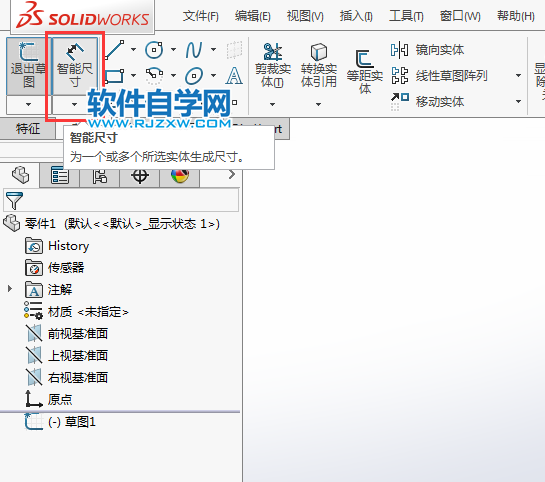Open the Ellipse tool dropdown arrow
Viewport: 545px width, 482px height.
[x=213, y=75]
